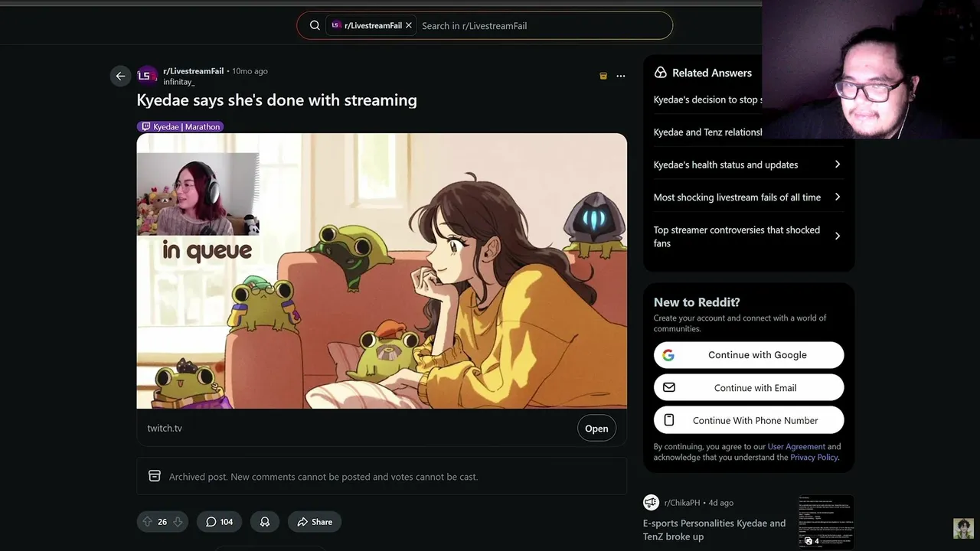Open the post overflow three-dot menu
This screenshot has width=980, height=551.
tap(621, 76)
